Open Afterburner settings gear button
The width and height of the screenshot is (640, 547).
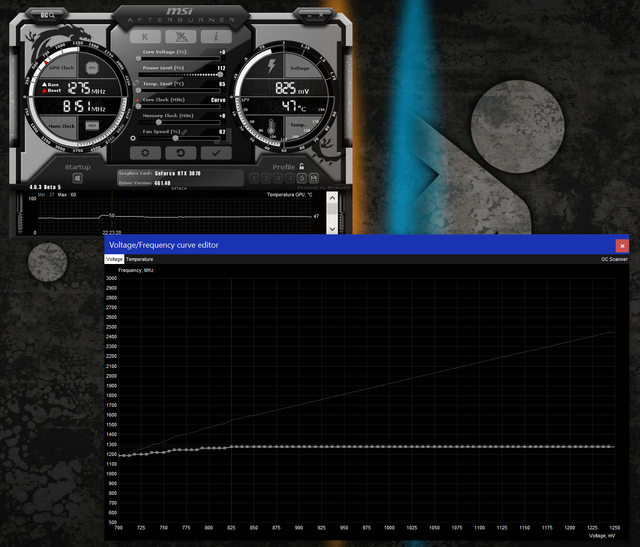(x=145, y=153)
